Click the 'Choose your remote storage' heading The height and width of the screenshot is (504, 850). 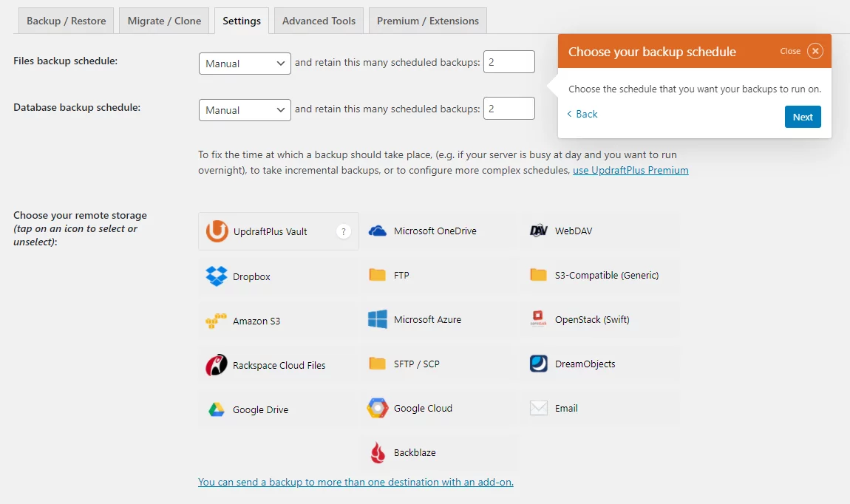pyautogui.click(x=81, y=215)
